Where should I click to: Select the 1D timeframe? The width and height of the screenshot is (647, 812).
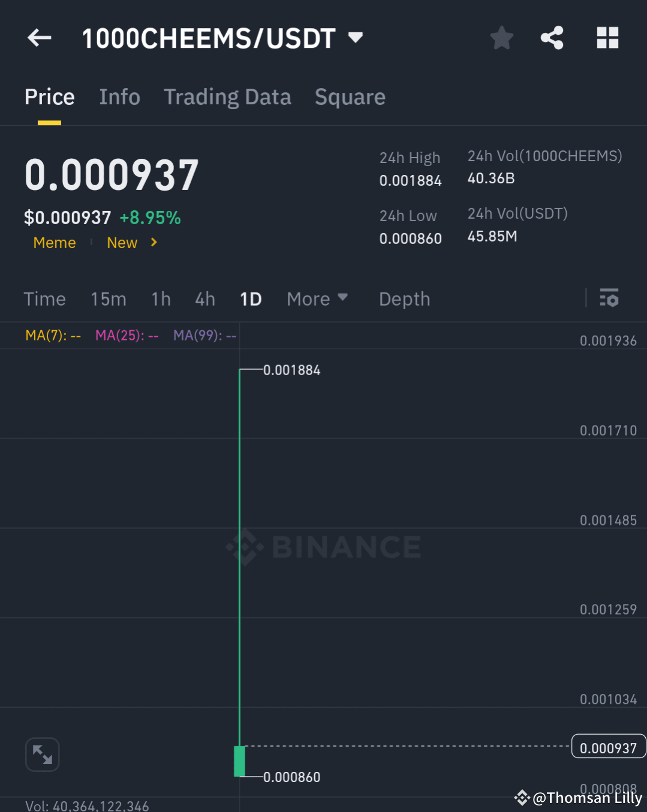pos(251,298)
